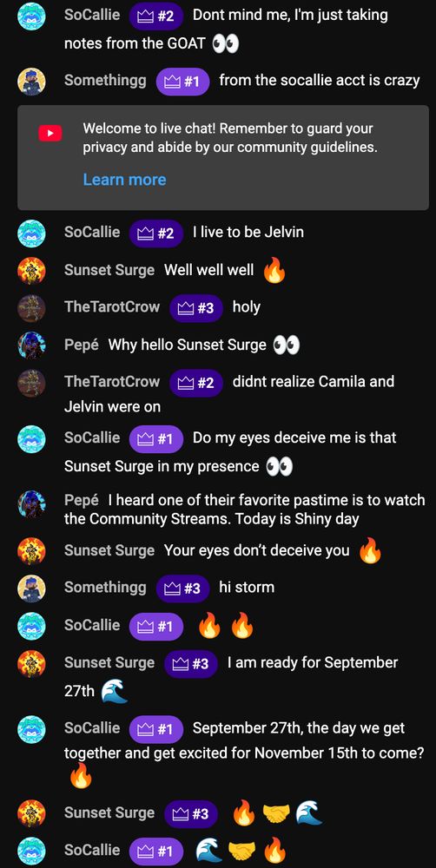The height and width of the screenshot is (868, 436).
Task: Click Somethingg's #1 crown badge near 'socallie acct'
Action: (x=182, y=82)
